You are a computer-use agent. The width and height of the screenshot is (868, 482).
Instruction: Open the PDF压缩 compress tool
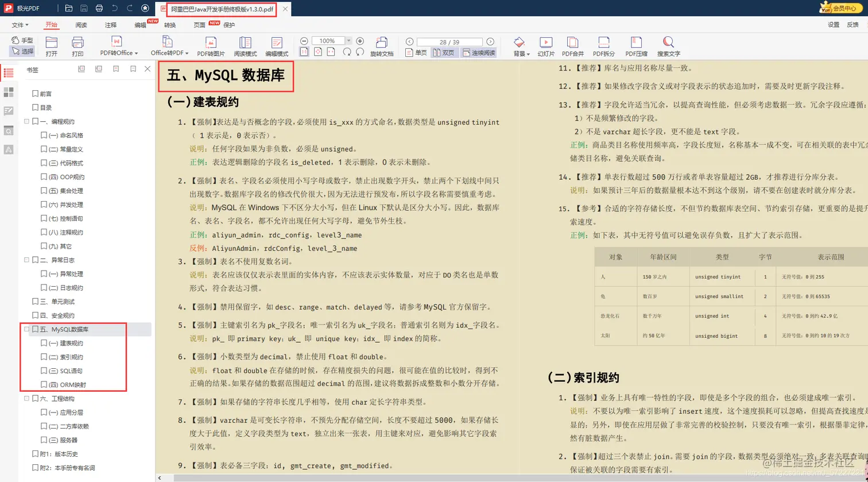click(636, 47)
